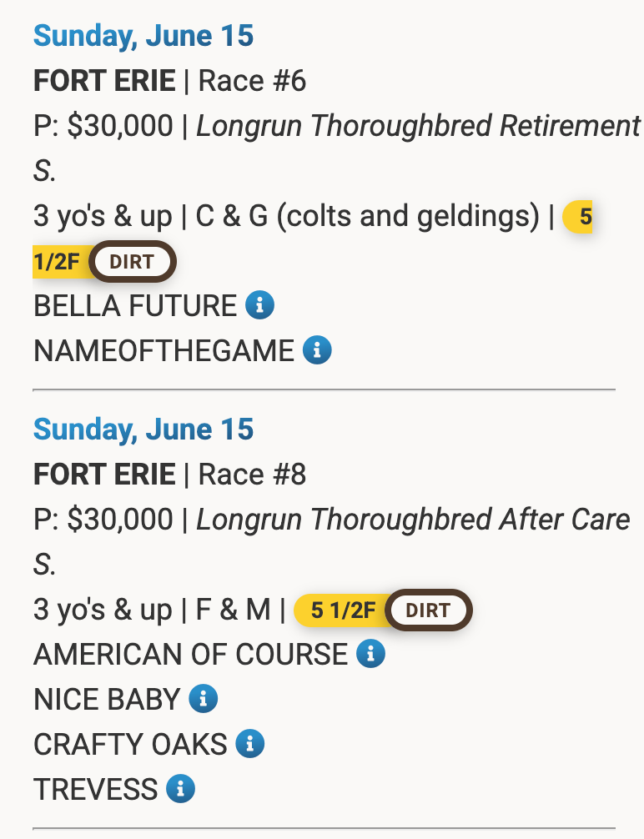
Task: View info icon beside CRAFTY OAKS
Action: click(x=250, y=744)
